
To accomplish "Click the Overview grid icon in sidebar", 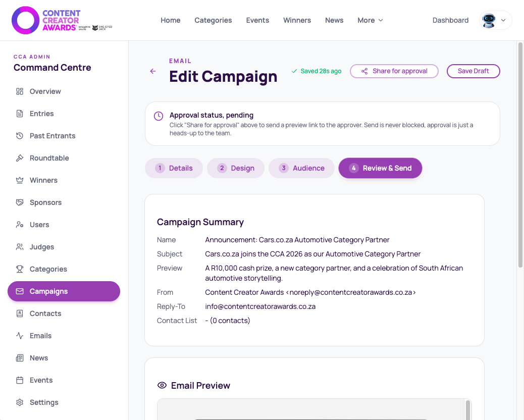I will (20, 91).
